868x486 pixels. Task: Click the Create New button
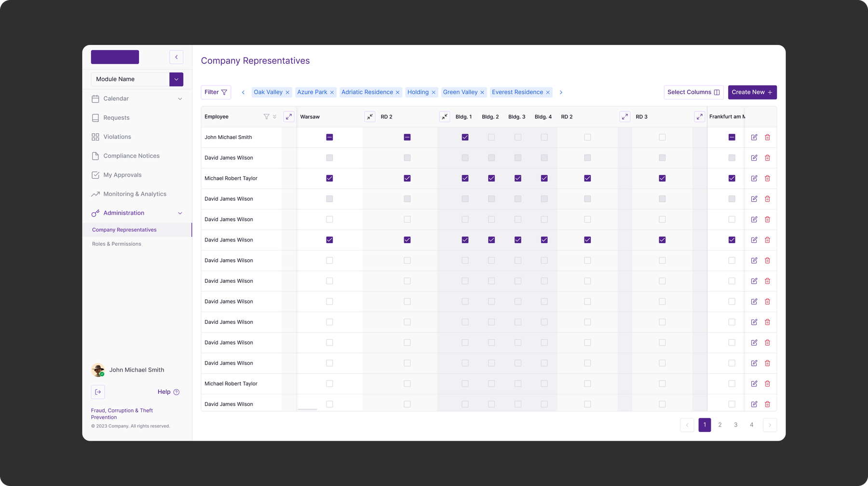pyautogui.click(x=752, y=92)
